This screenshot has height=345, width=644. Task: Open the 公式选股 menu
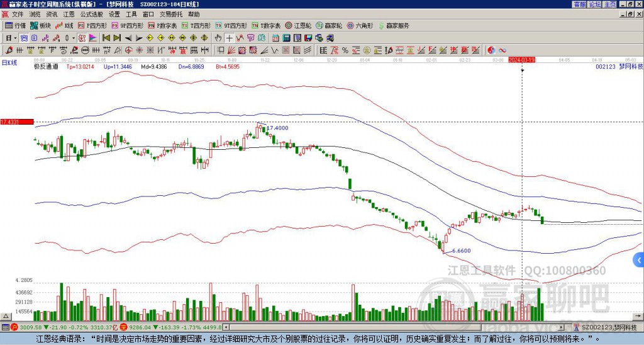click(x=92, y=14)
